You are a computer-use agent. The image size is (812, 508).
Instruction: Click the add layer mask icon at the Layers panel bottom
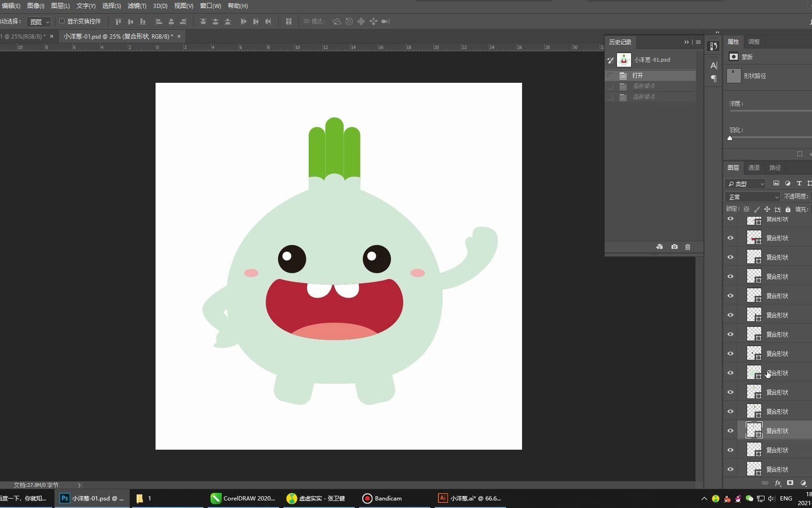(790, 483)
